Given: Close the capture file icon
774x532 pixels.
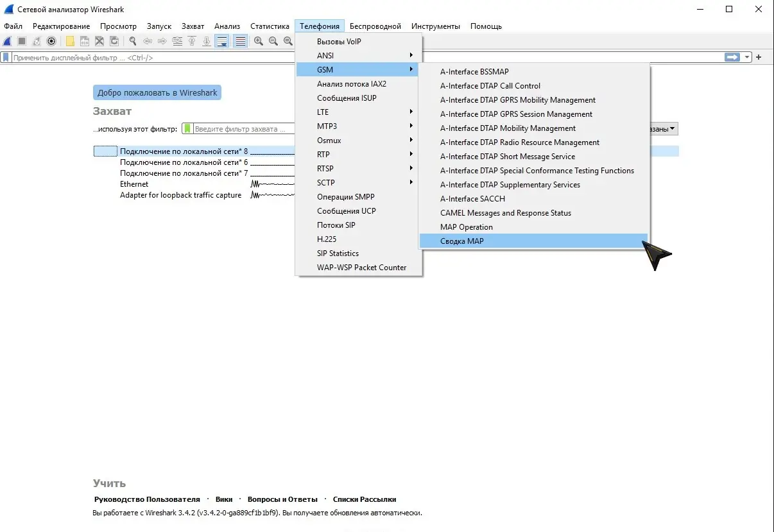Looking at the screenshot, I should click(99, 41).
